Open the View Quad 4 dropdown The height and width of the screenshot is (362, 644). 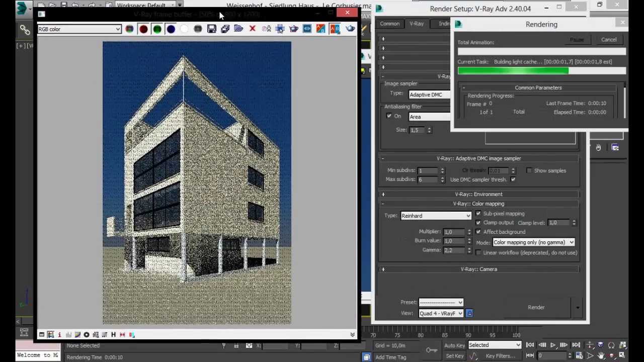click(x=441, y=313)
